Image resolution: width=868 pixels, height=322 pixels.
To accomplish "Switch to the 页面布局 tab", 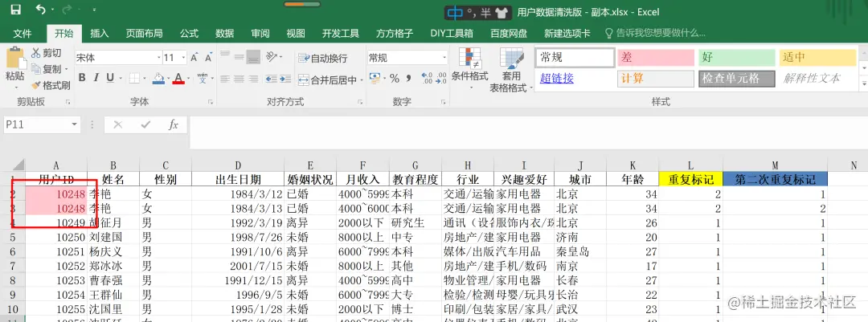I will pos(144,33).
